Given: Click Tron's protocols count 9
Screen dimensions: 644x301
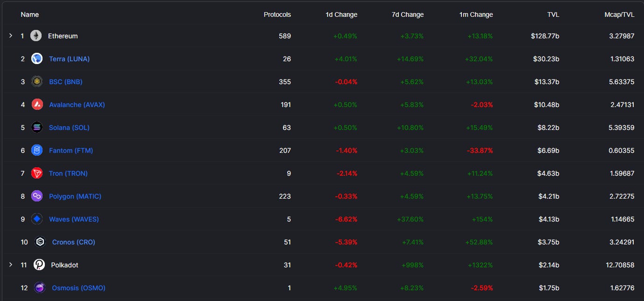Looking at the screenshot, I should click(x=289, y=173).
